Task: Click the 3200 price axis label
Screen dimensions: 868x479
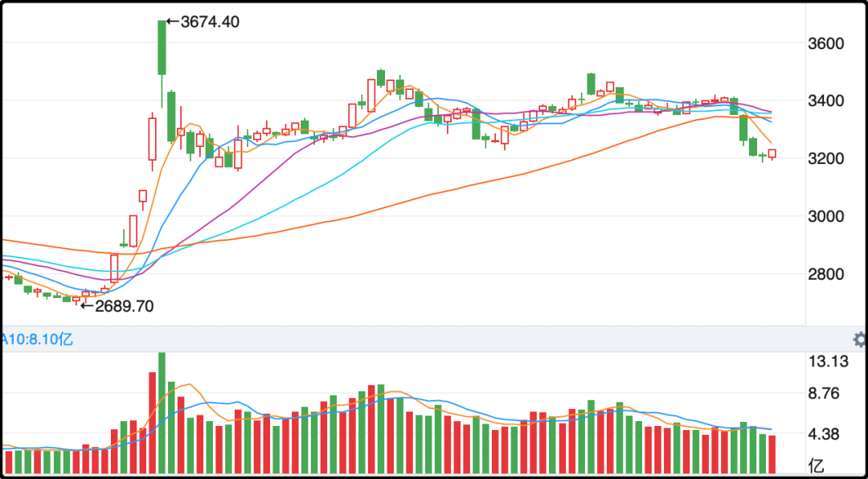Action: [x=825, y=159]
